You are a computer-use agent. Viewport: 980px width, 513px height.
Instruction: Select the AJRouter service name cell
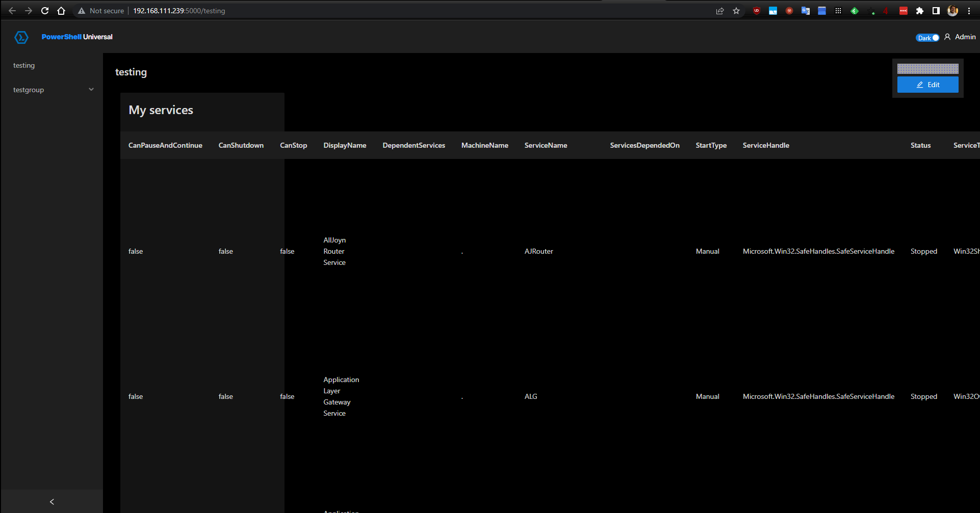point(539,251)
